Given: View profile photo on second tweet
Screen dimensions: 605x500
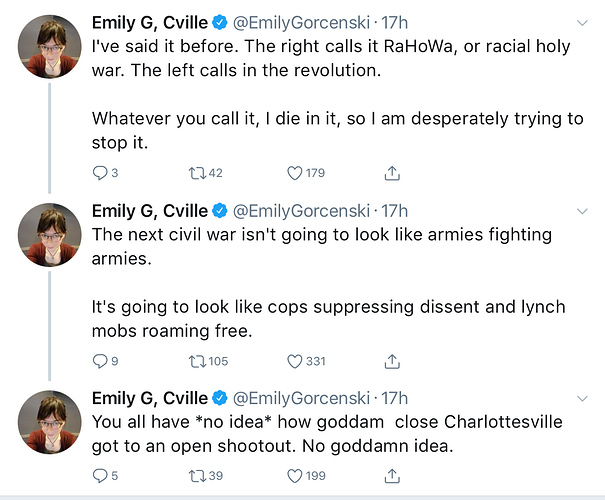Looking at the screenshot, I should tap(50, 235).
